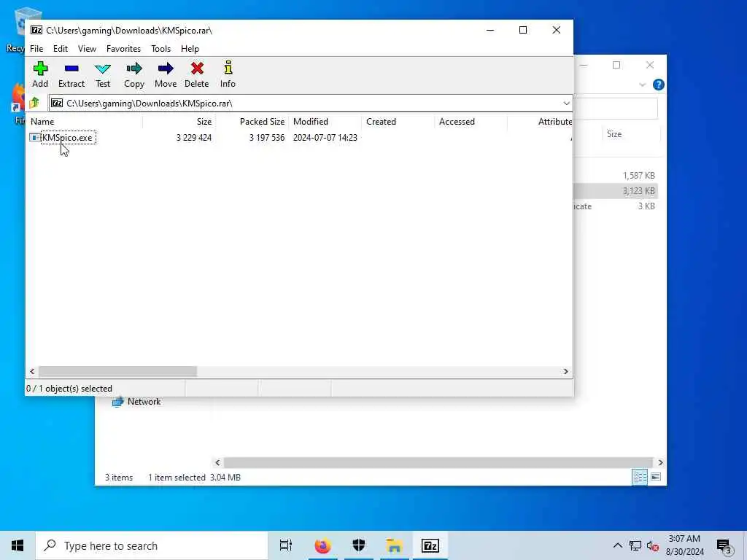Click the 3 229 424 size value

(194, 138)
